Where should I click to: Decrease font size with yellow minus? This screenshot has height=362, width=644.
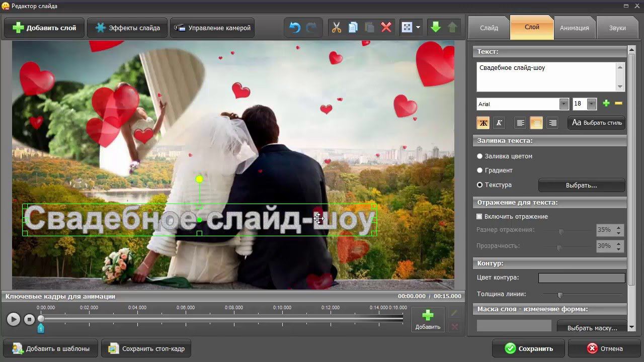(619, 104)
